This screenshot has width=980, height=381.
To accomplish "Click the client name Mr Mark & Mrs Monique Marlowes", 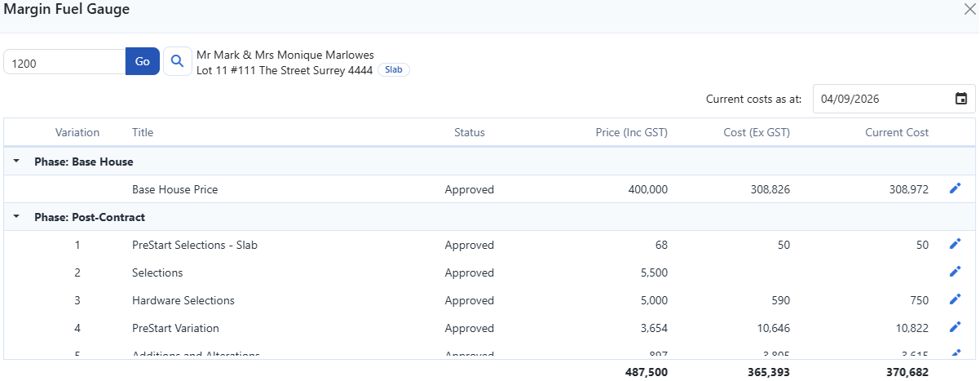I will 285,55.
